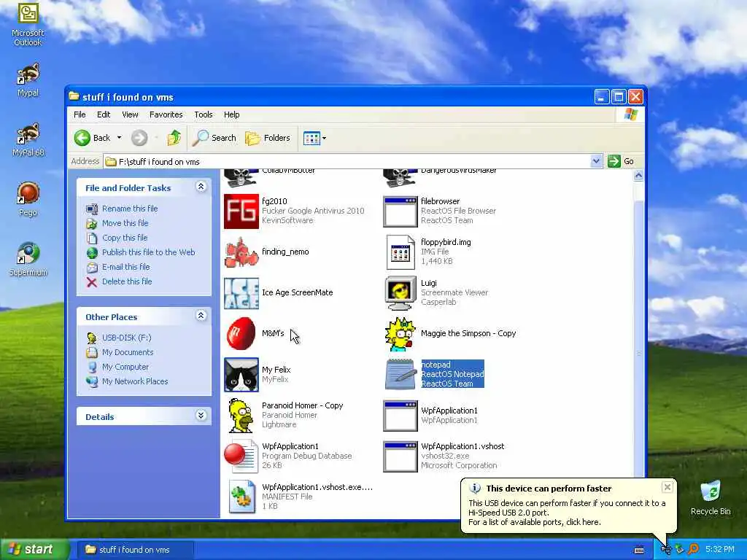Click the keyboard icon on taskbar
Screen dimensions: 747x560
click(x=639, y=550)
